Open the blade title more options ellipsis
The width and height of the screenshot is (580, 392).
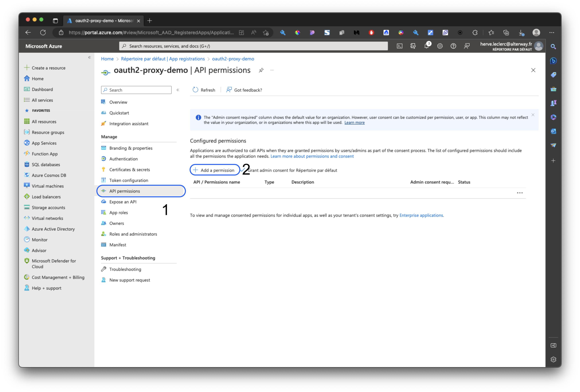(272, 70)
